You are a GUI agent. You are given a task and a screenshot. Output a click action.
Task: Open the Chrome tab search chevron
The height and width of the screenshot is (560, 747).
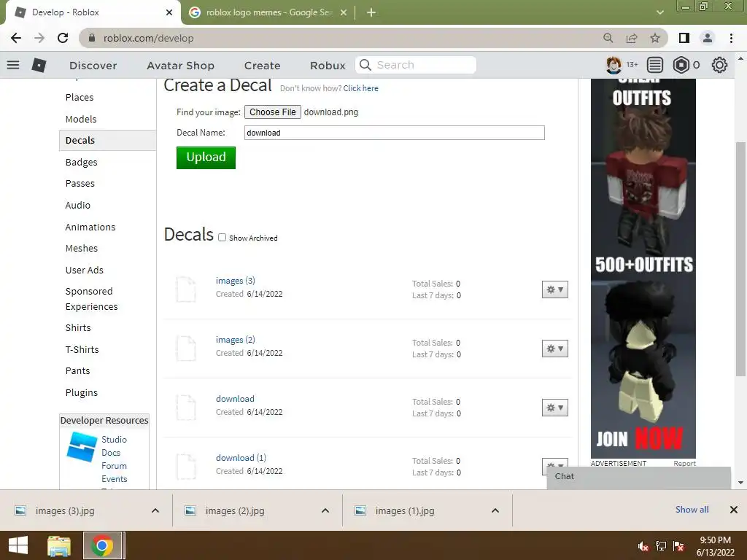pyautogui.click(x=659, y=12)
